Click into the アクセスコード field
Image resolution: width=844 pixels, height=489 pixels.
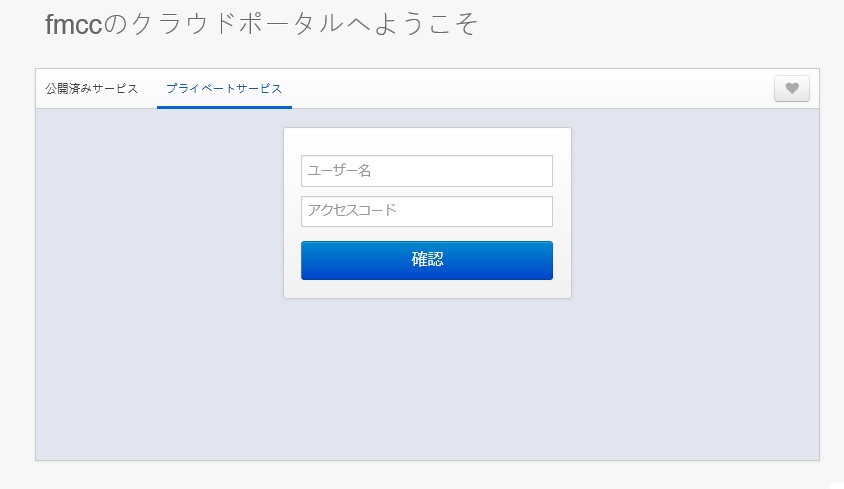[426, 211]
